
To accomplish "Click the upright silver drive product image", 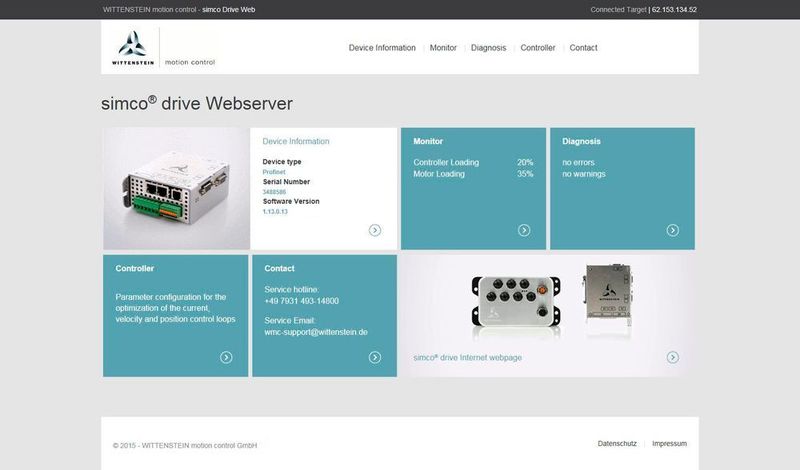I will pos(607,293).
